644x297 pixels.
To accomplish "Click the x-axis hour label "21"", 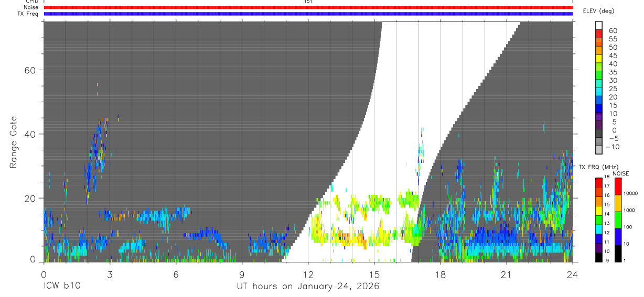I will 506,274.
